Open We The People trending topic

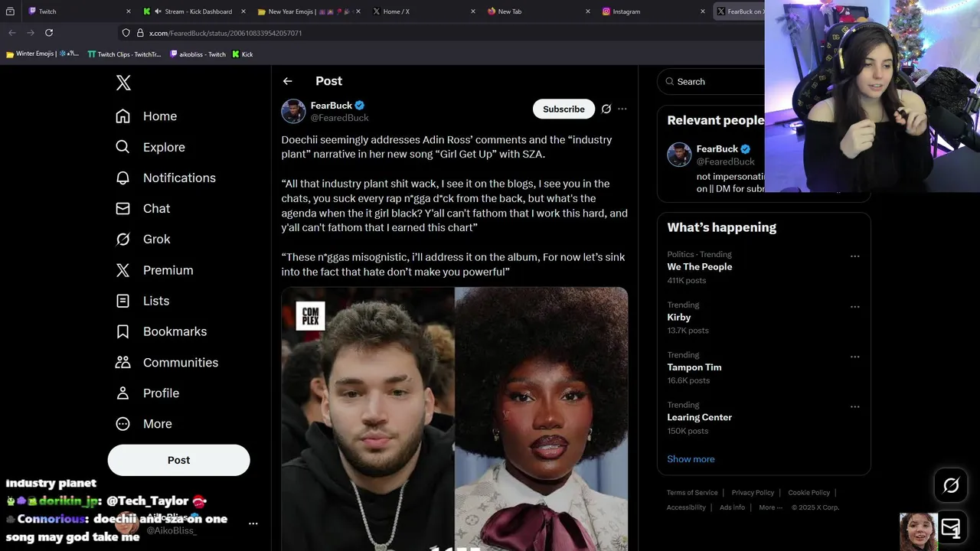point(699,266)
